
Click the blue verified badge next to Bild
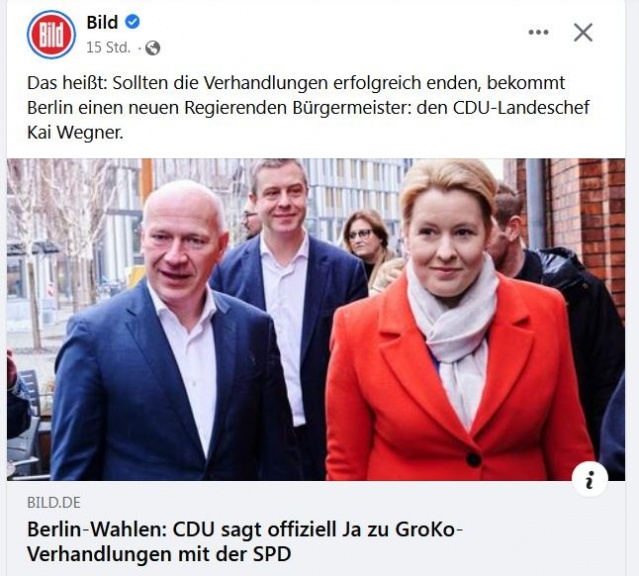click(132, 22)
